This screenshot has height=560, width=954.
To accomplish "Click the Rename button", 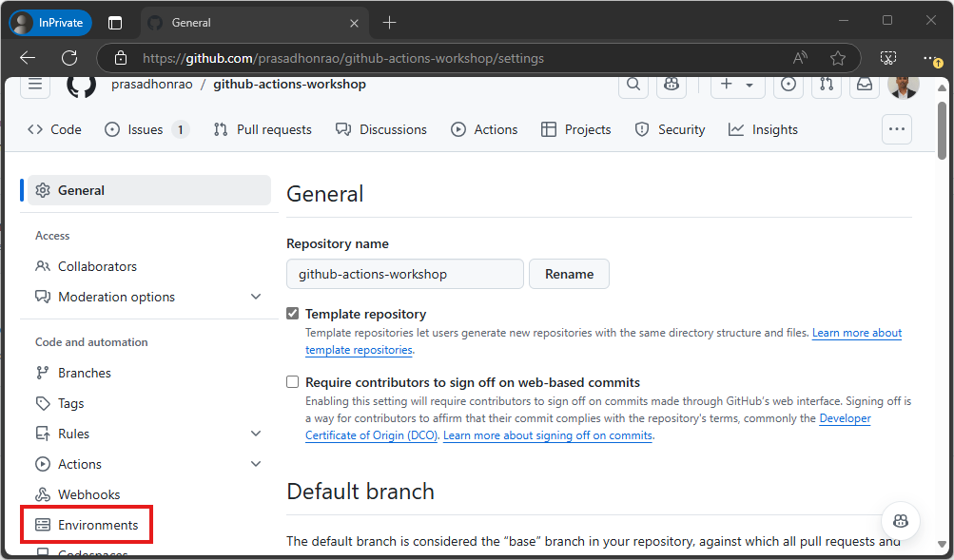I will pyautogui.click(x=568, y=274).
